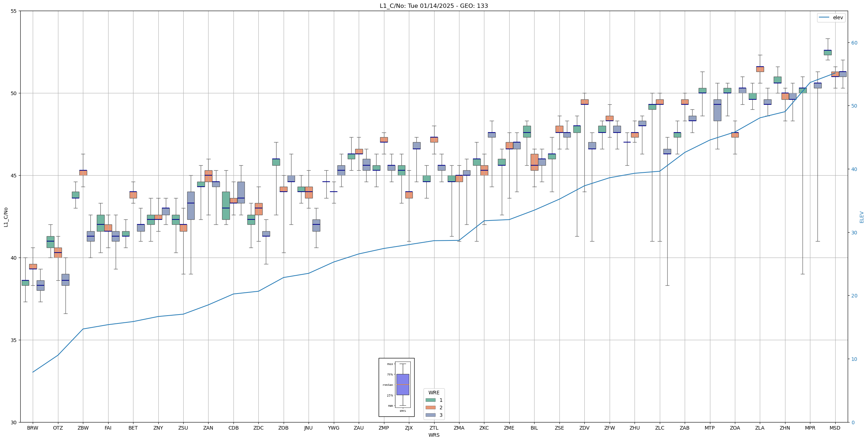This screenshot has height=441, width=868.
Task: Click the ZBW station tick label
Action: coord(83,428)
